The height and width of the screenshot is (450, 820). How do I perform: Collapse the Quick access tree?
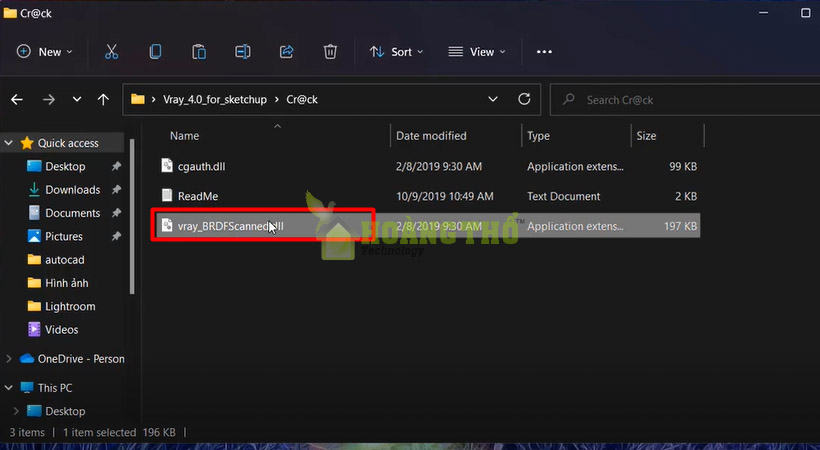pos(9,143)
